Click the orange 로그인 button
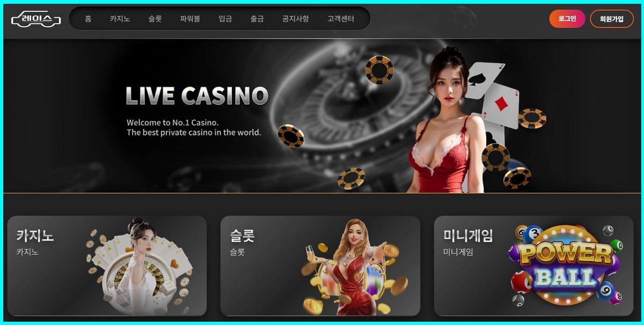 tap(567, 19)
